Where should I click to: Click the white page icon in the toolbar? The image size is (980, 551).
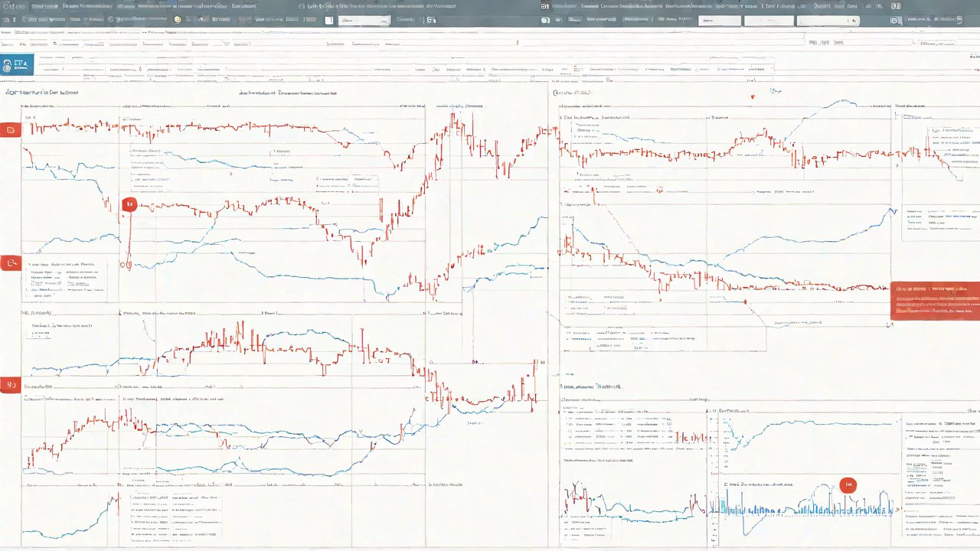[x=330, y=21]
